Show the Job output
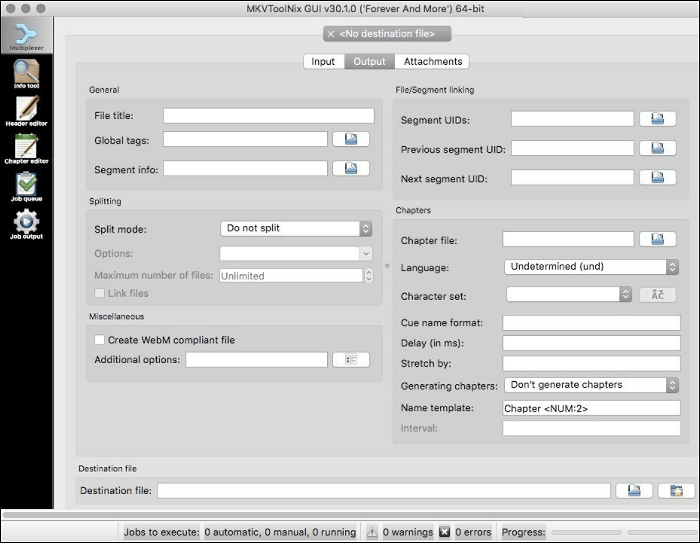 pos(26,225)
